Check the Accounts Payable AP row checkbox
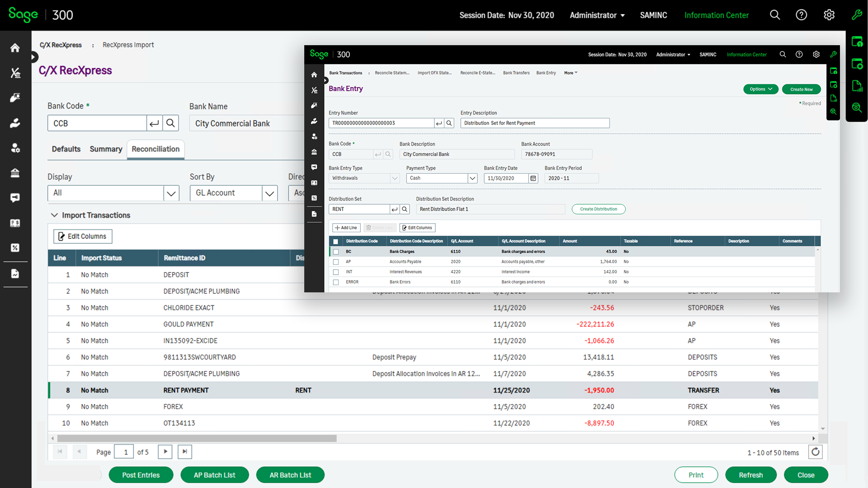Screen dimensions: 868x488 coord(336,262)
